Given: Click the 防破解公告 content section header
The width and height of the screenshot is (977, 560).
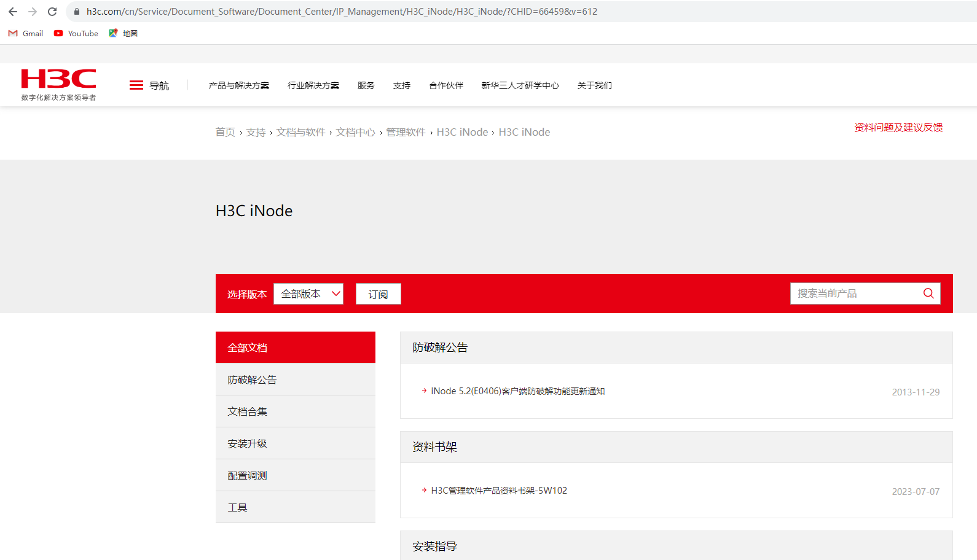Looking at the screenshot, I should click(x=677, y=348).
